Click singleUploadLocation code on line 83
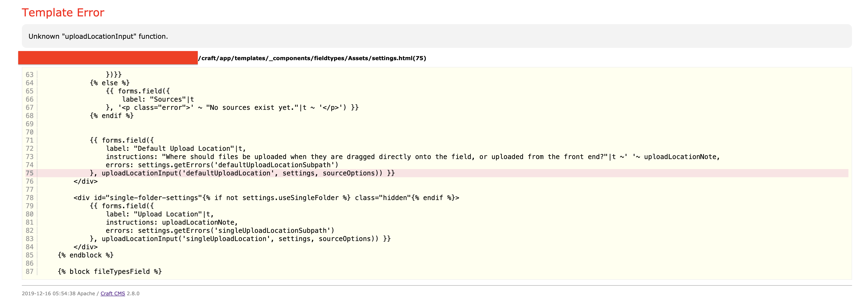868x303 pixels. 240,239
